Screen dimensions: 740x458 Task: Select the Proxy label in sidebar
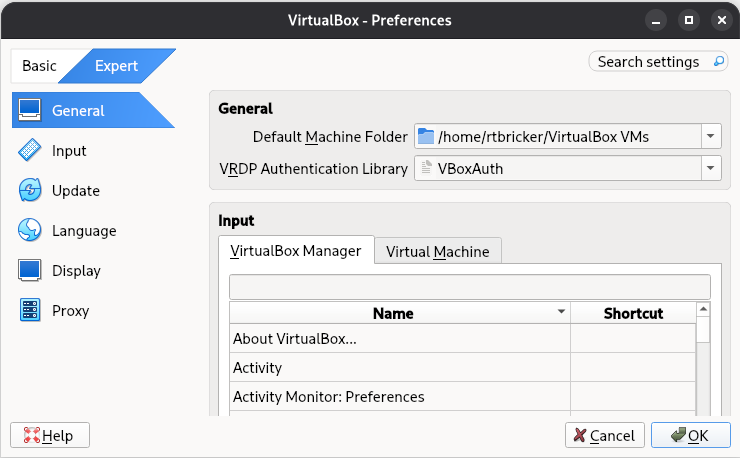pyautogui.click(x=70, y=311)
